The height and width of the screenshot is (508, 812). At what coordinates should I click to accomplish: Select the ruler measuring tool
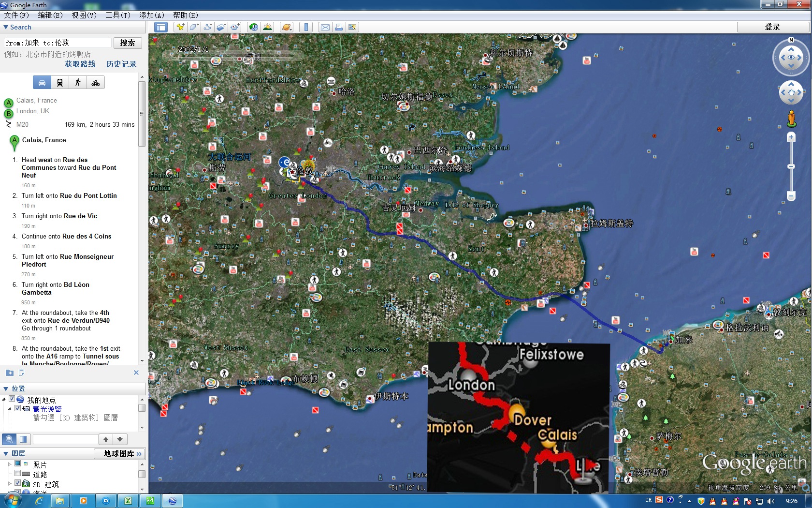[x=306, y=27]
